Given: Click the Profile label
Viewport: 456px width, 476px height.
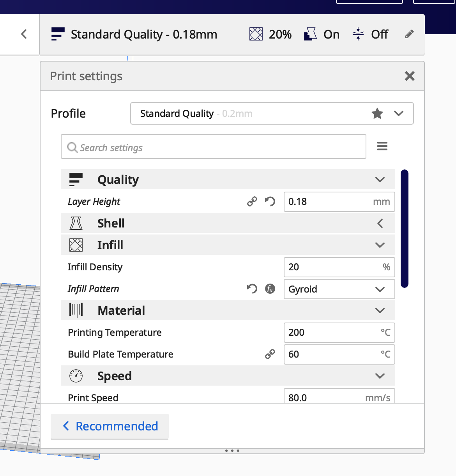Looking at the screenshot, I should click(x=68, y=113).
